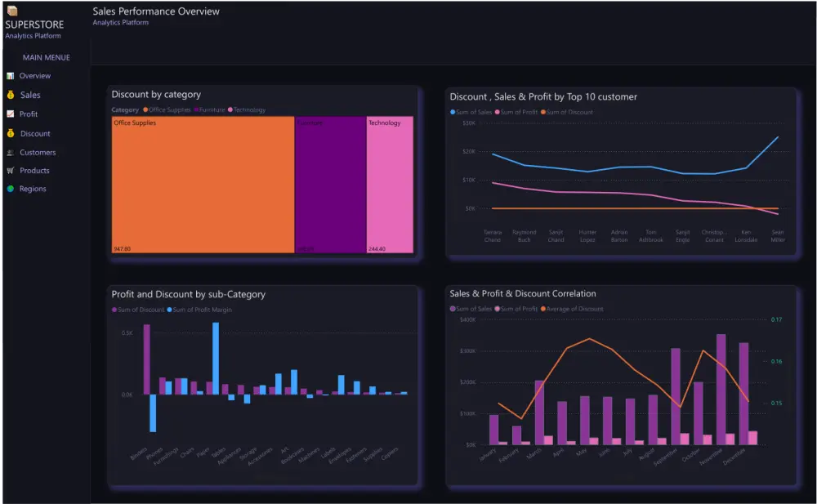The width and height of the screenshot is (817, 504).
Task: Click the January label on Correlation chart
Action: point(487,454)
